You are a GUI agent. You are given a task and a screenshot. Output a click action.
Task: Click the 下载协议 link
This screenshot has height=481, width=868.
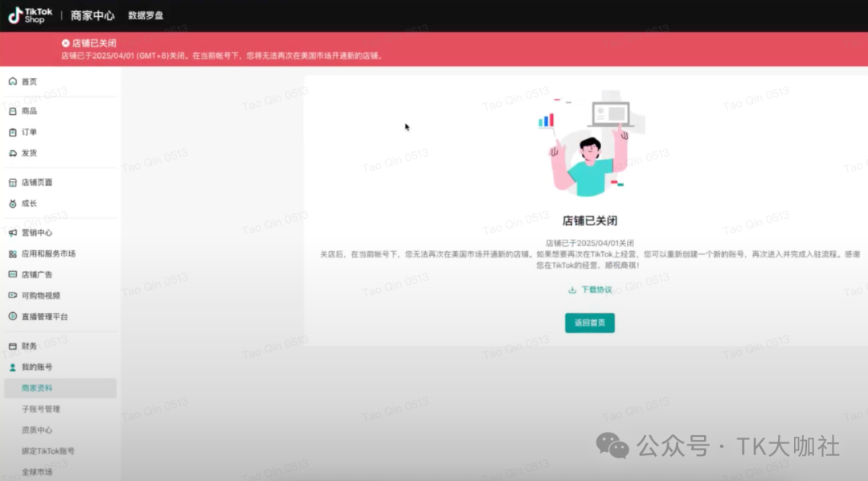point(596,290)
